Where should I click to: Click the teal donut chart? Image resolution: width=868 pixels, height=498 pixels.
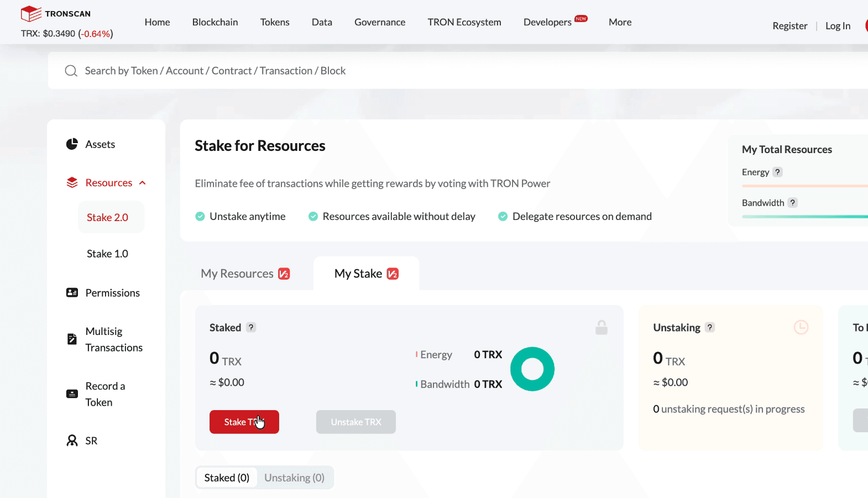pyautogui.click(x=532, y=369)
